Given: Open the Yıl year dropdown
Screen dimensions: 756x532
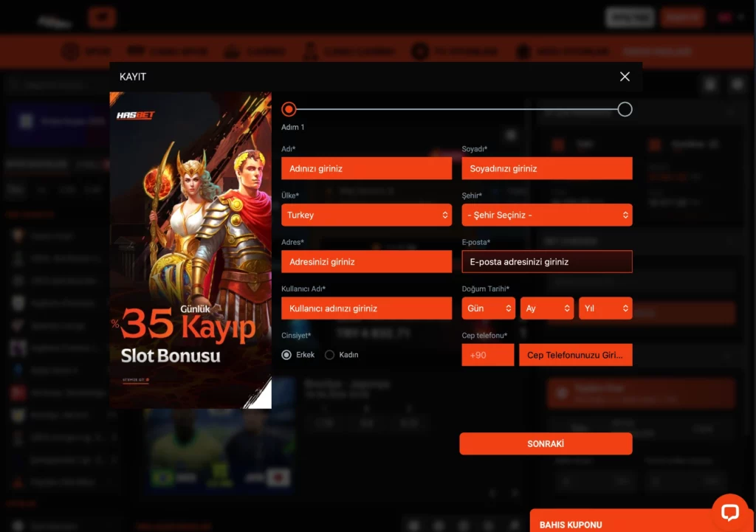Looking at the screenshot, I should (x=605, y=308).
